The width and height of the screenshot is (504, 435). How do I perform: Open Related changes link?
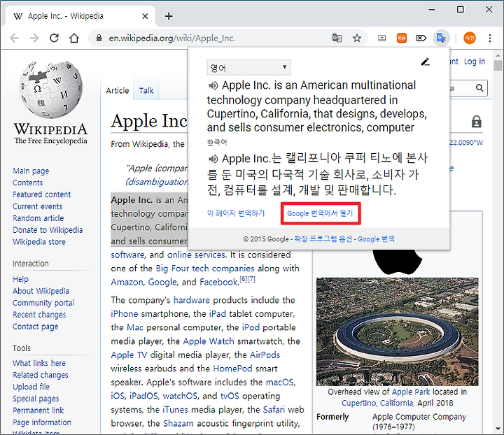tap(41, 375)
